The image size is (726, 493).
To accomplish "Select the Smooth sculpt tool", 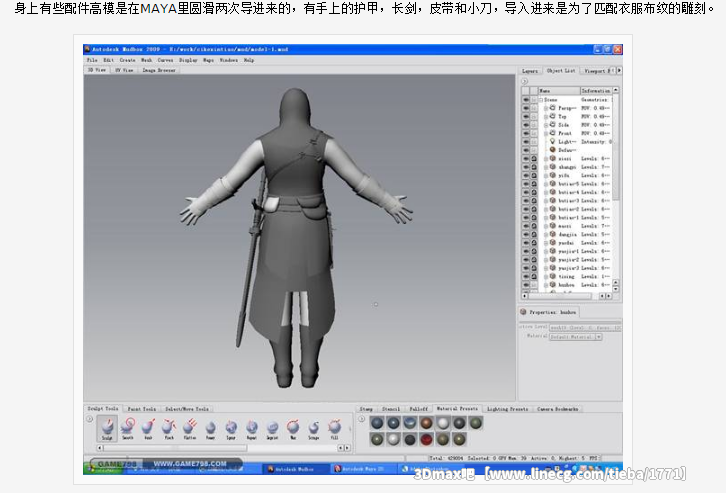I will pos(127,428).
